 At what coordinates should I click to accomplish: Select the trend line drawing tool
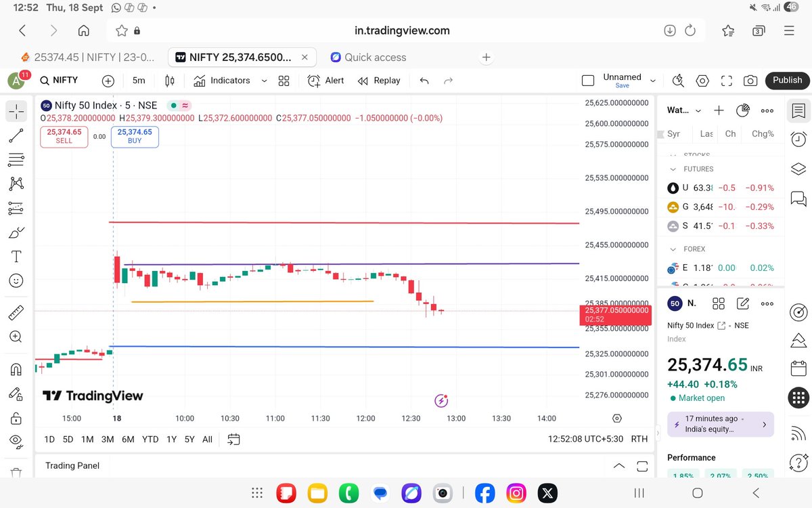point(16,135)
